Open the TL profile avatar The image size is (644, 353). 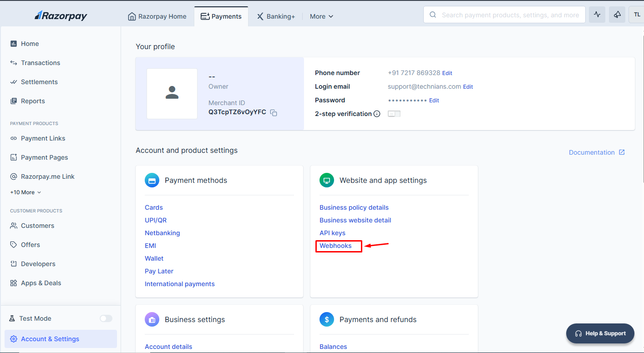coord(637,15)
